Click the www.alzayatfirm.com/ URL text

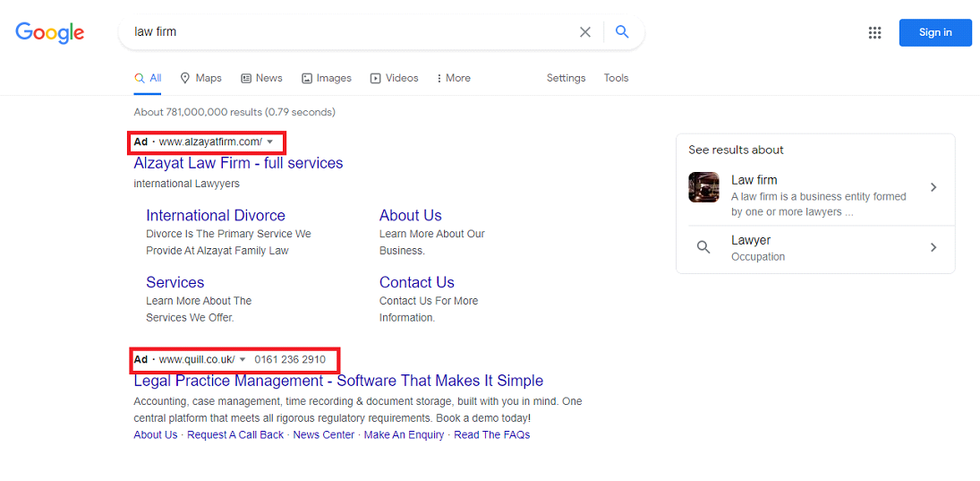210,142
